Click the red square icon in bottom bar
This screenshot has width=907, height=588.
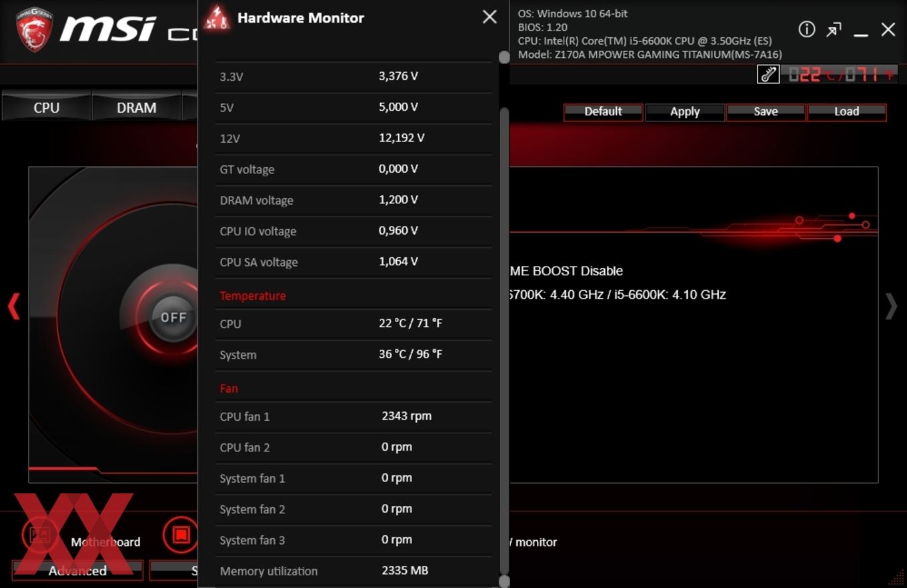click(180, 535)
